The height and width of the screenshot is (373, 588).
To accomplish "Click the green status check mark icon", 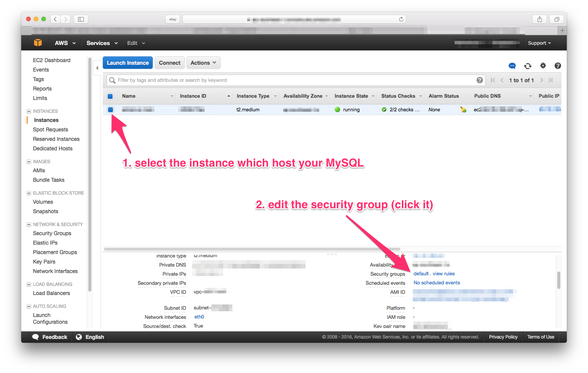I will tap(384, 109).
